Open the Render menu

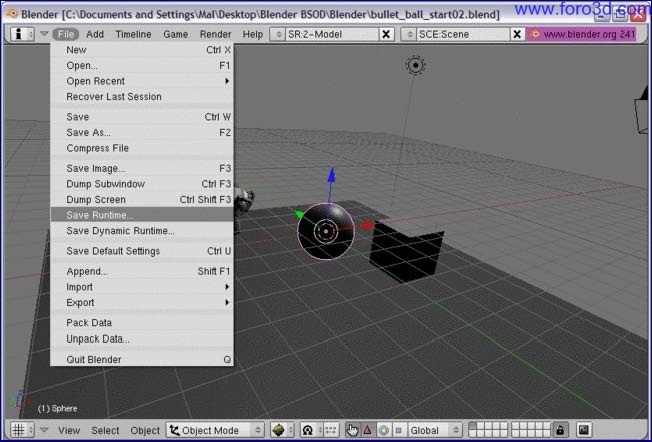(x=215, y=34)
